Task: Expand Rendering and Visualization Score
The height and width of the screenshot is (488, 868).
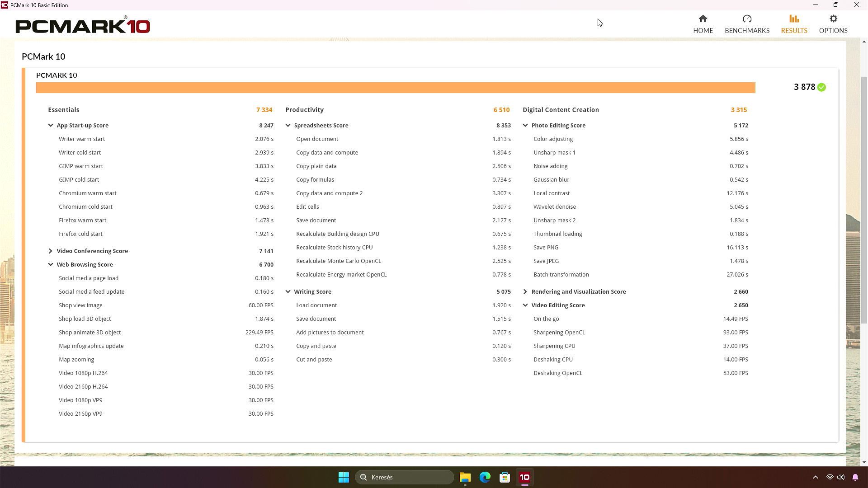Action: coord(525,292)
